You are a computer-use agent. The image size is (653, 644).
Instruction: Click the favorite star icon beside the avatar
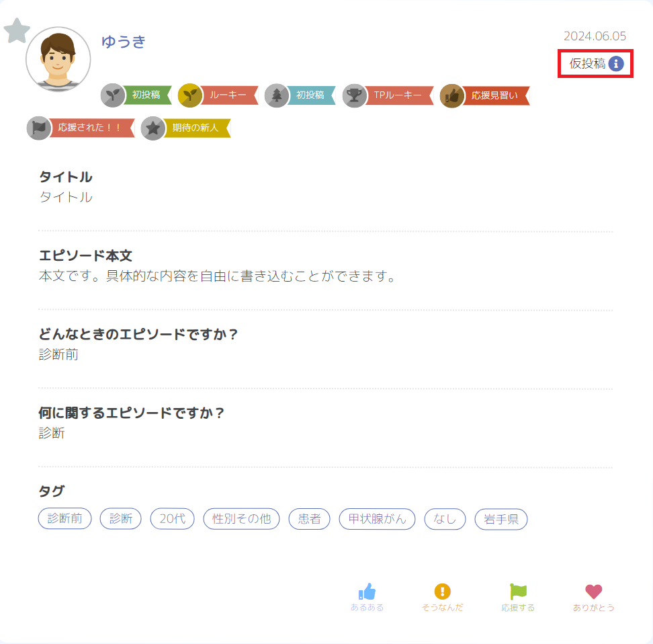click(x=17, y=30)
